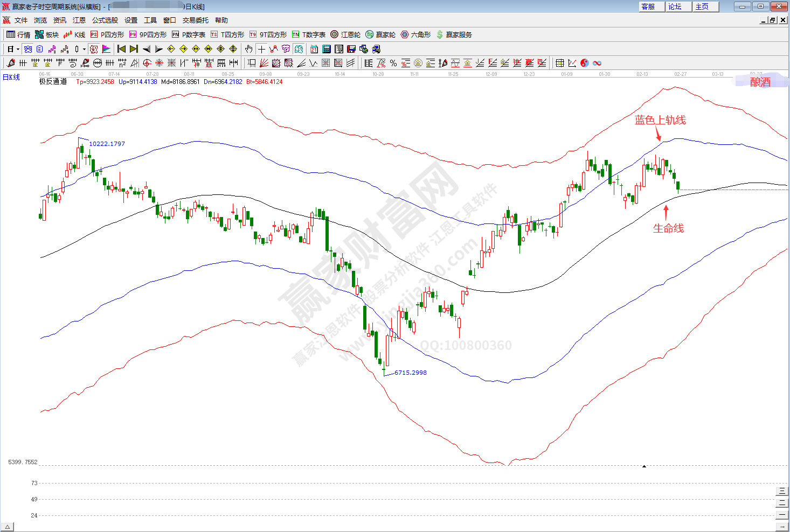The height and width of the screenshot is (532, 790).
Task: Open the 江恩轮 (Gann wheel) tool
Action: tap(345, 34)
